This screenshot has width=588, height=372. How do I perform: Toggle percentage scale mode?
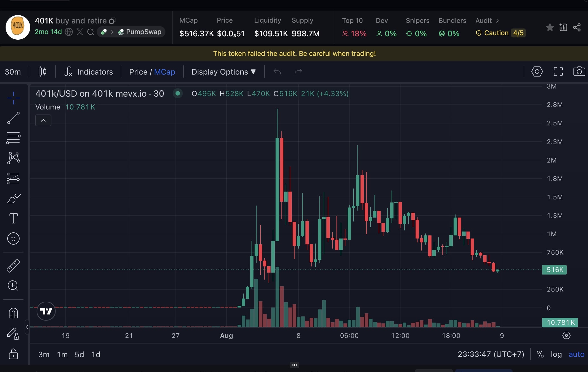coord(540,354)
